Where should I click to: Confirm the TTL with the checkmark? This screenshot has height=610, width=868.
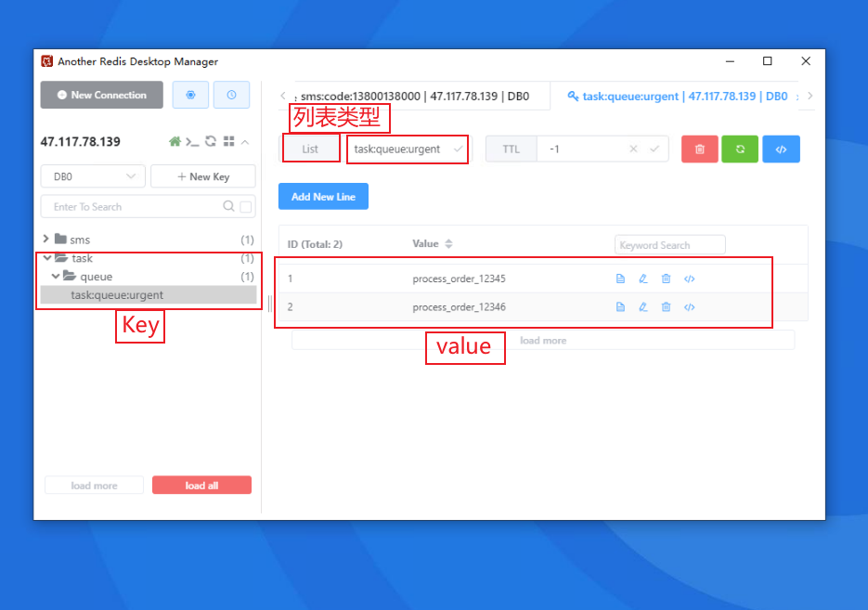pos(654,149)
